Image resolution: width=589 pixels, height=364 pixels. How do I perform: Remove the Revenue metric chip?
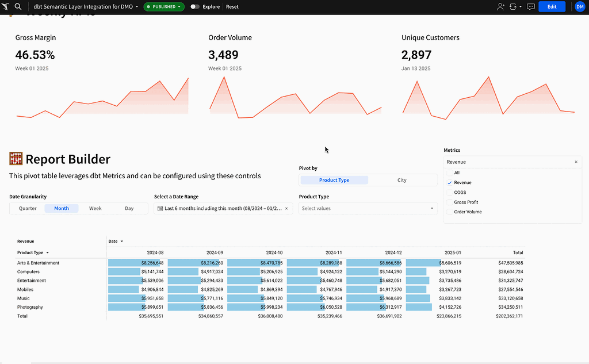click(576, 162)
